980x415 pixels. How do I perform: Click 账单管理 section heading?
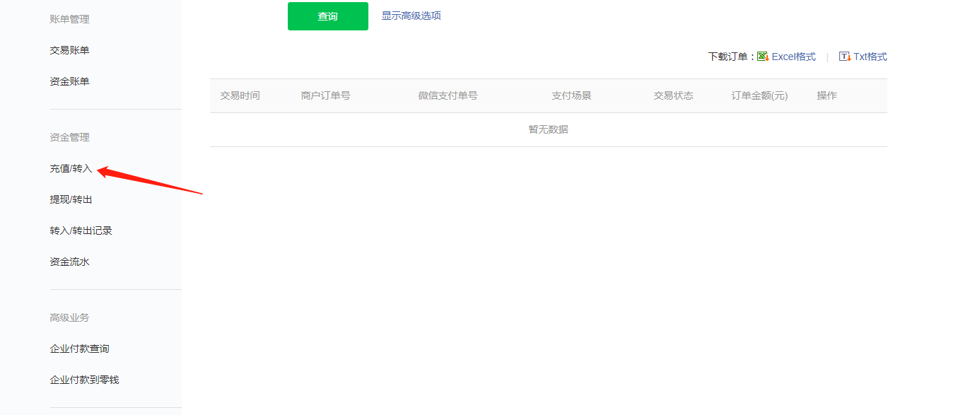click(x=70, y=19)
